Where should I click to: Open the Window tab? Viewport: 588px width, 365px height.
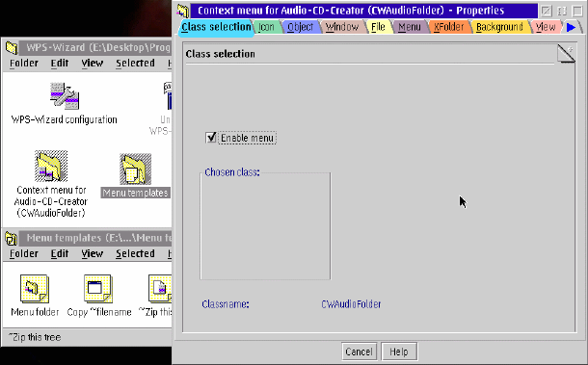pos(341,27)
